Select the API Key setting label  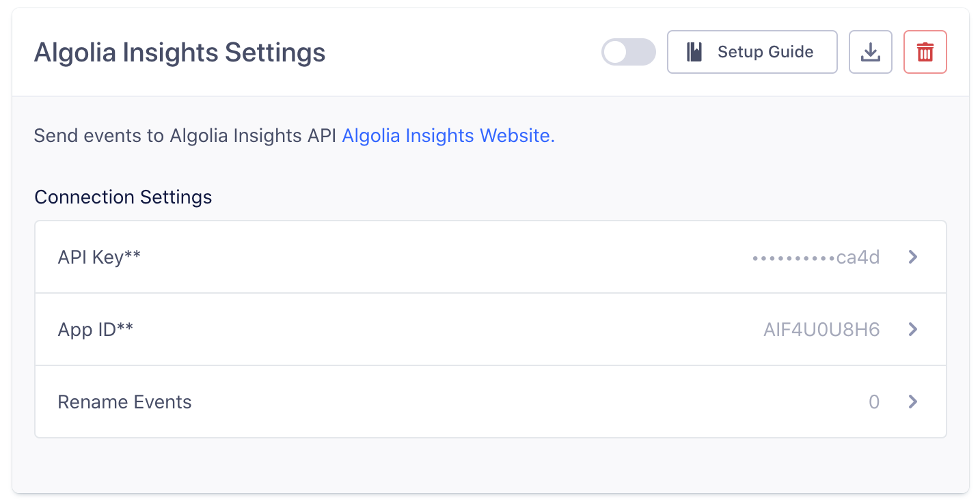coord(99,257)
